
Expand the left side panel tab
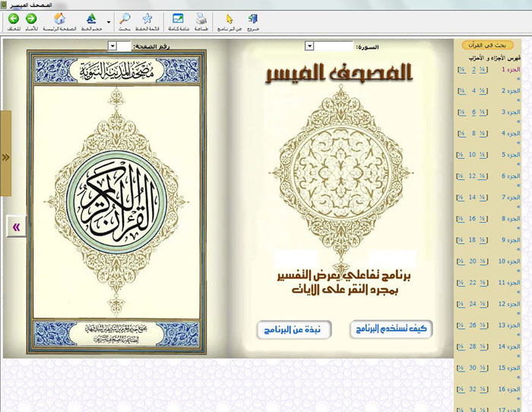tap(6, 154)
